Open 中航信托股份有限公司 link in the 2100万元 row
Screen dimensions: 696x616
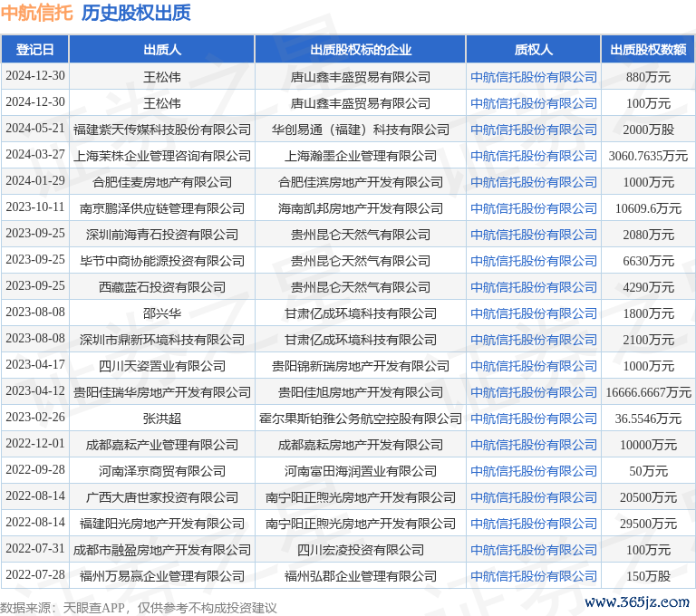tap(534, 340)
